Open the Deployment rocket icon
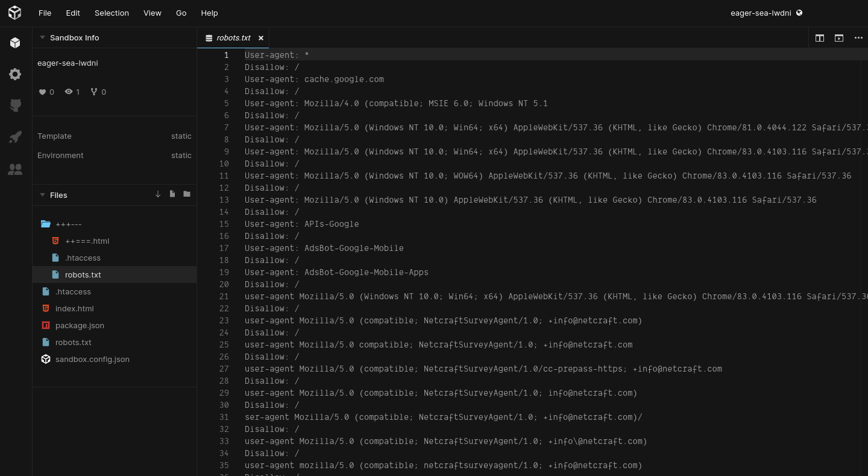Image resolution: width=868 pixels, height=476 pixels. [15, 138]
